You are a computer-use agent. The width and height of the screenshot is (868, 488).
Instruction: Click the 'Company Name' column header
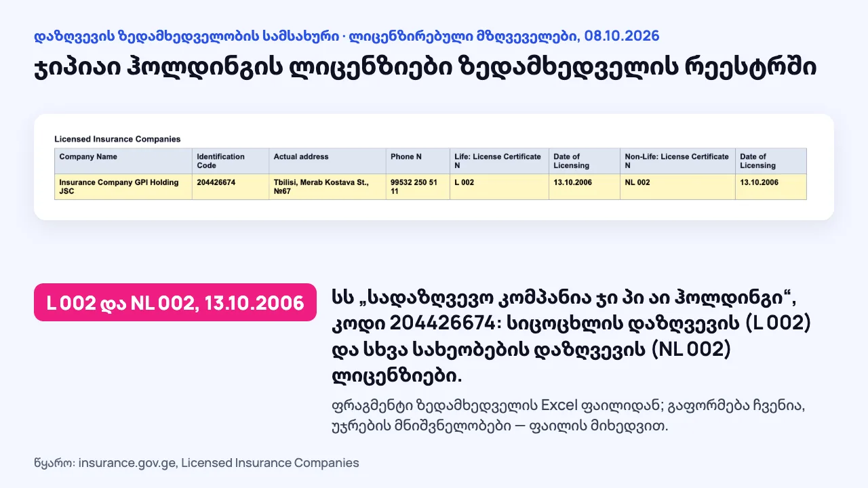[x=123, y=161]
